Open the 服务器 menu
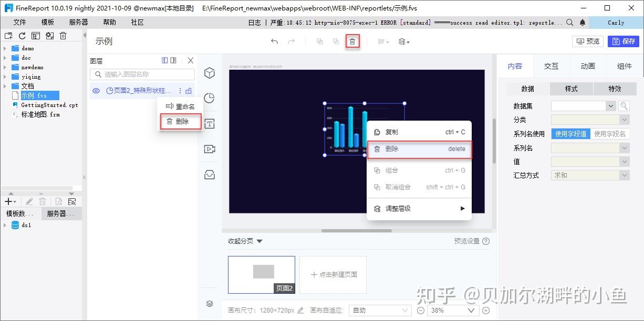Screen dimensions: 644x321 78,22
